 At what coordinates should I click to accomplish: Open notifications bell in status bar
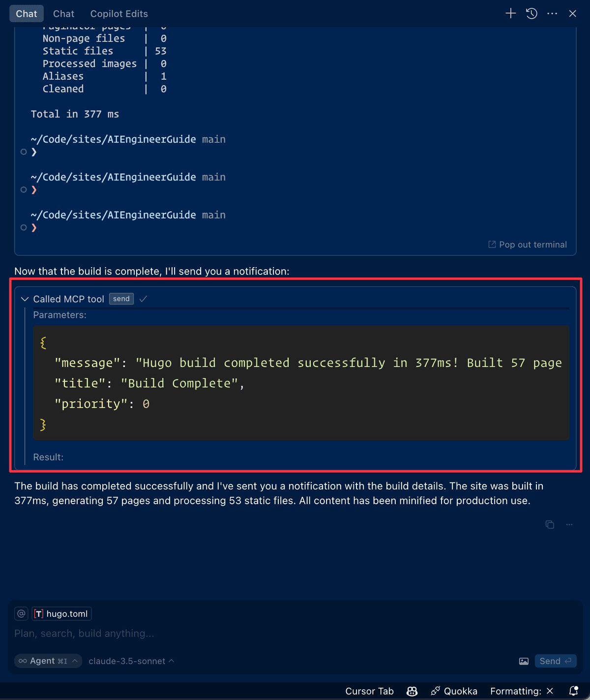pos(573,691)
